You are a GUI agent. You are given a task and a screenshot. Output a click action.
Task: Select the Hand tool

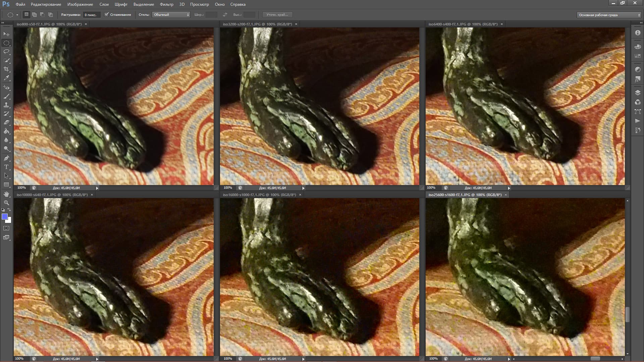click(x=6, y=194)
